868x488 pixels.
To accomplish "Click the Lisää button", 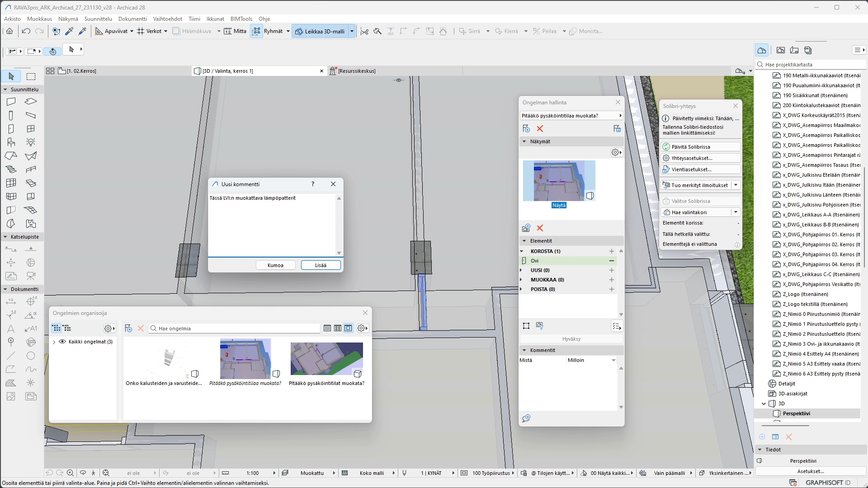I will click(321, 265).
